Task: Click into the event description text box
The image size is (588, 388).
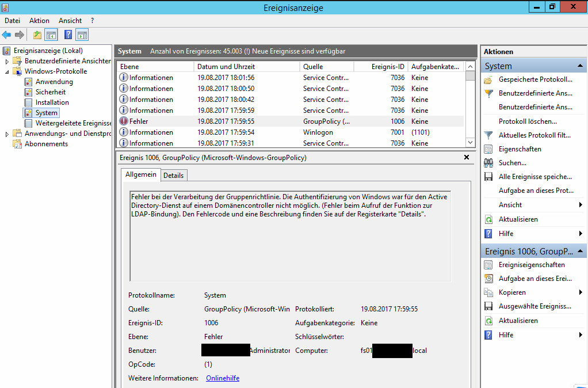Action: tap(290, 236)
